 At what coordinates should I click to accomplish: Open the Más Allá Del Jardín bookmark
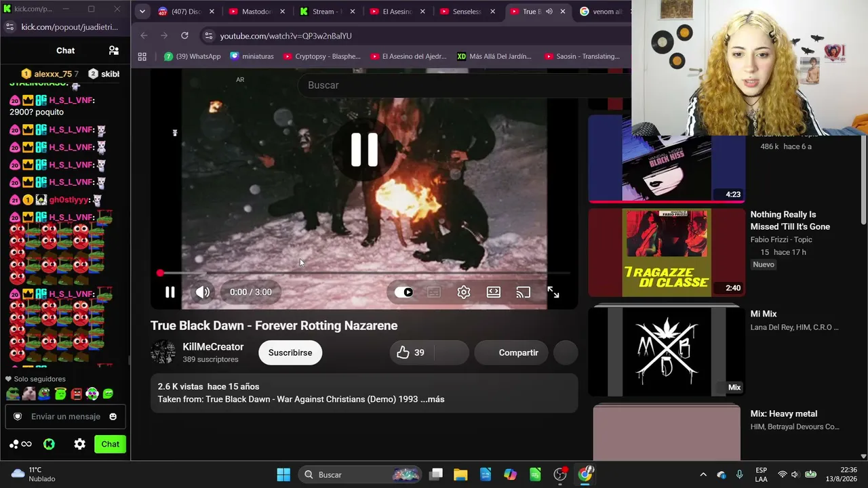[494, 56]
